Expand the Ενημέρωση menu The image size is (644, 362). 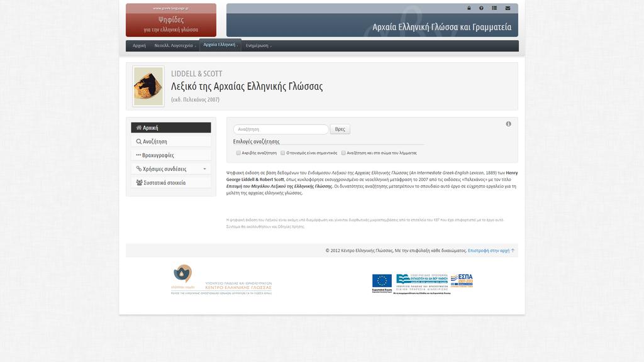click(x=258, y=45)
